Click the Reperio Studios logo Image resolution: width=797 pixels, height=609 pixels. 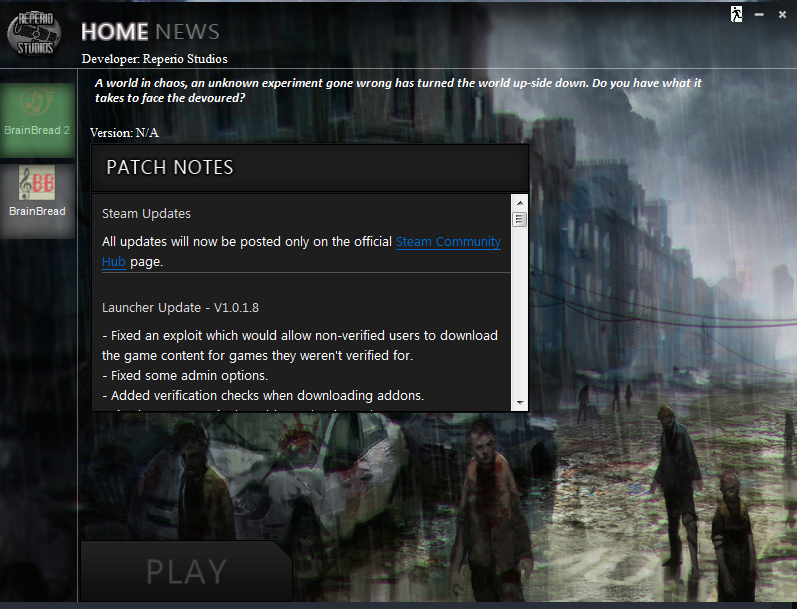35,34
